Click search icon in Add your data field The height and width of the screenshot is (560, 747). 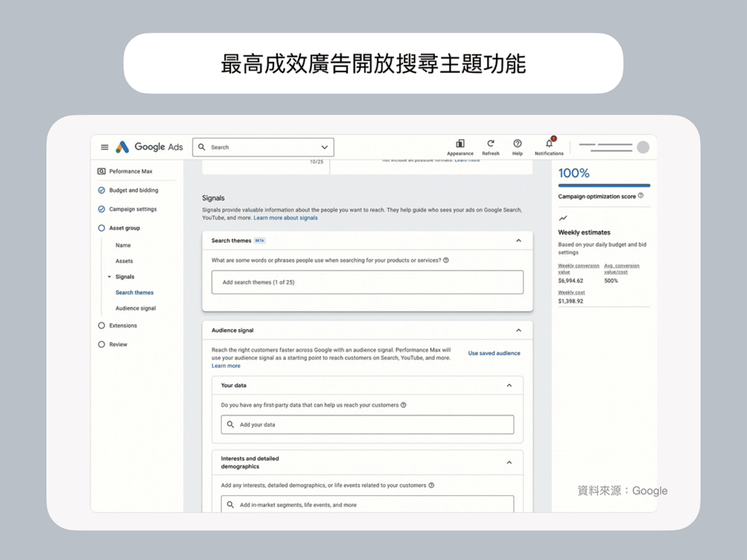231,424
